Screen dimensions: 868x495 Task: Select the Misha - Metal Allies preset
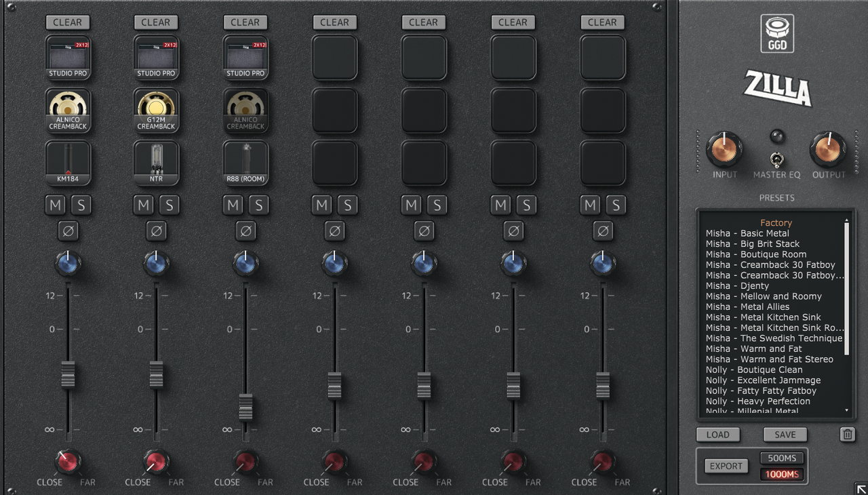click(x=747, y=306)
